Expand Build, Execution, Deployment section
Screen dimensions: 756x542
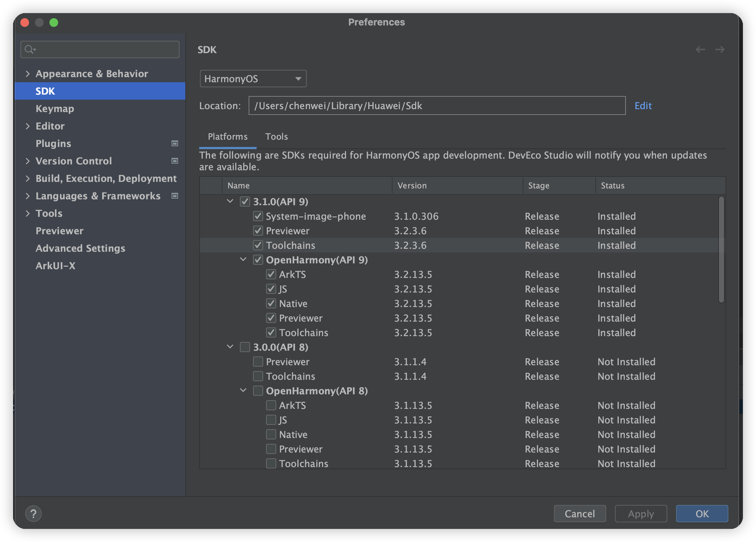click(x=28, y=178)
